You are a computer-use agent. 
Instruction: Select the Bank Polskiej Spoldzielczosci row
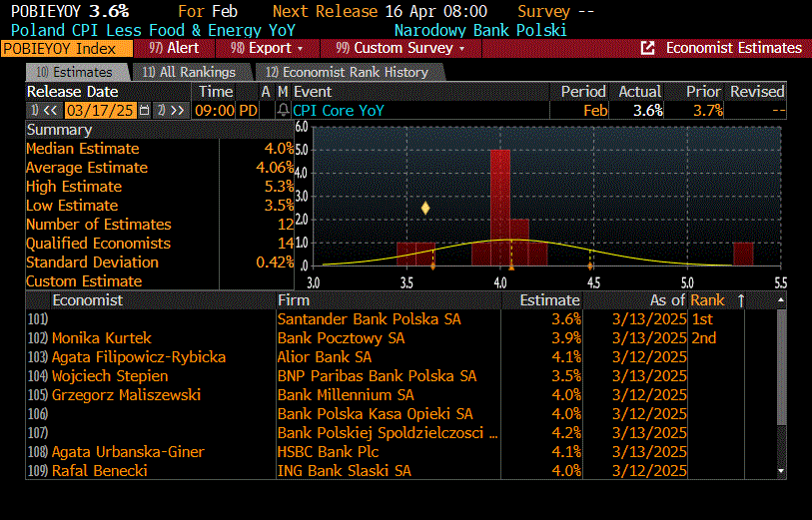pos(402,433)
